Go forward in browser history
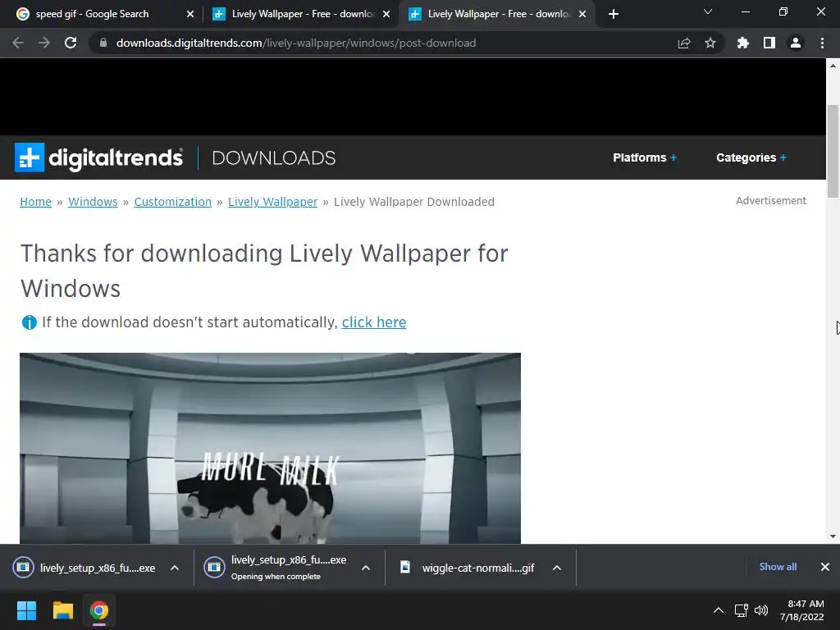840x630 pixels. tap(44, 43)
